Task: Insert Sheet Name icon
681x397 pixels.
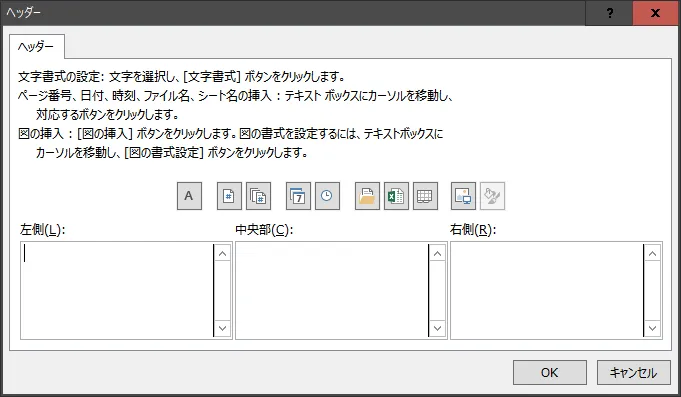Action: [425, 196]
